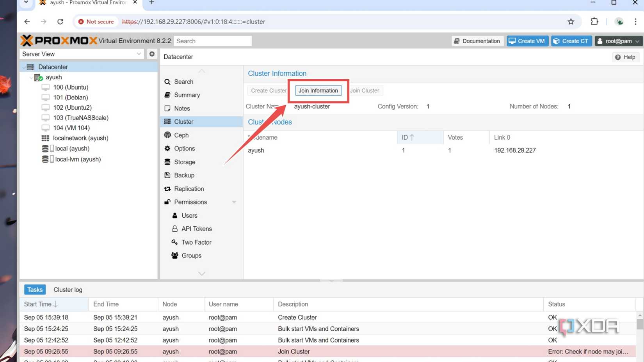Click the Replication arrows icon

tap(167, 189)
